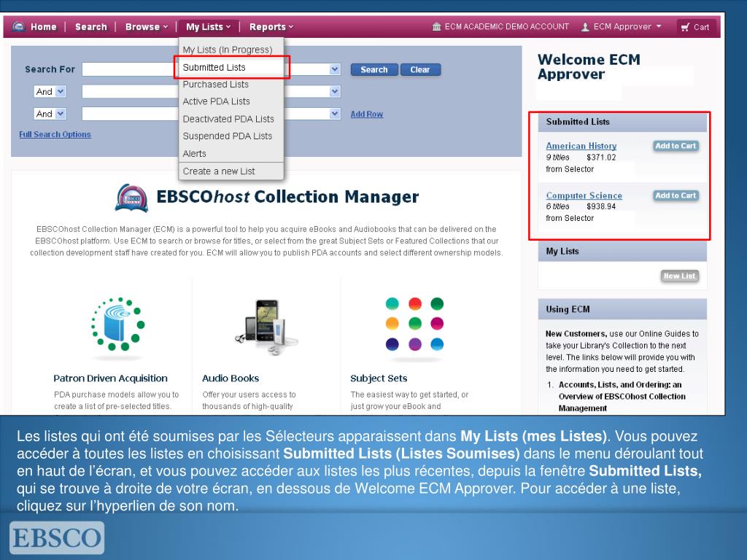Click the institution building icon
The image size is (747, 560).
coord(436,26)
